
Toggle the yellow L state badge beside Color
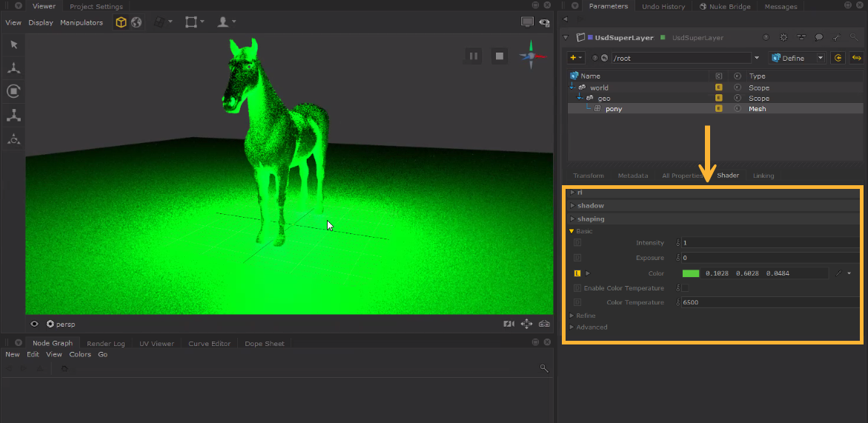(x=577, y=274)
